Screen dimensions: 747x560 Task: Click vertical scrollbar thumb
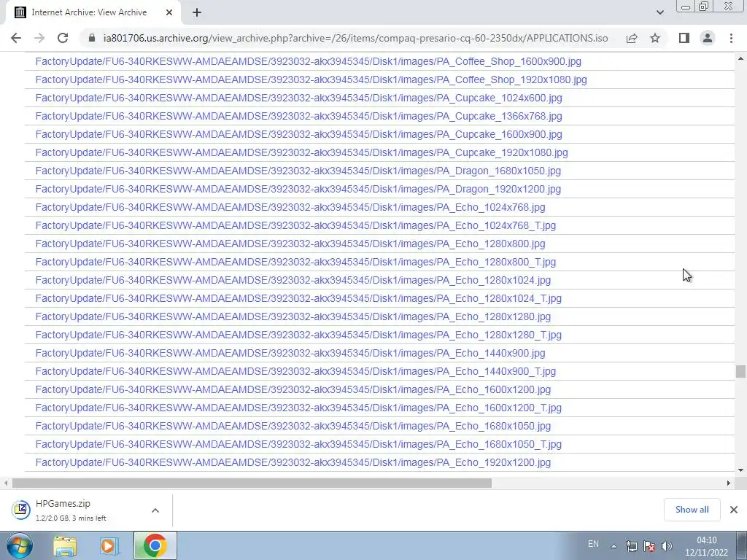click(740, 371)
